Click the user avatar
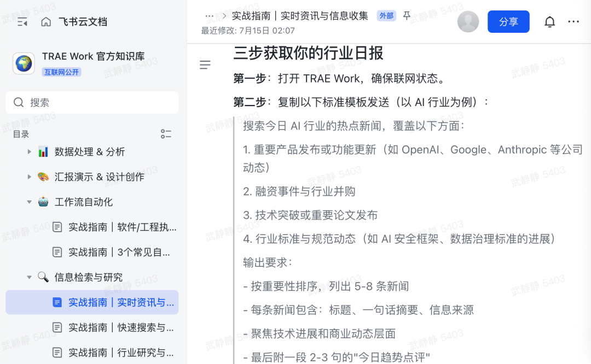Viewport: 591px width, 364px height. 468,21
